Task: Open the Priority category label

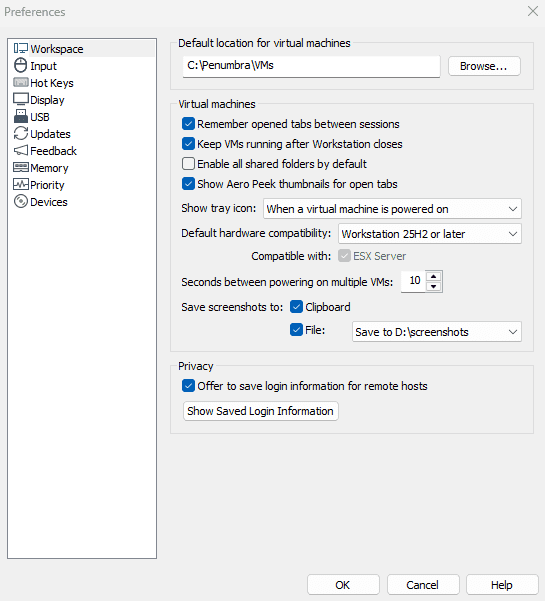Action: coord(47,185)
